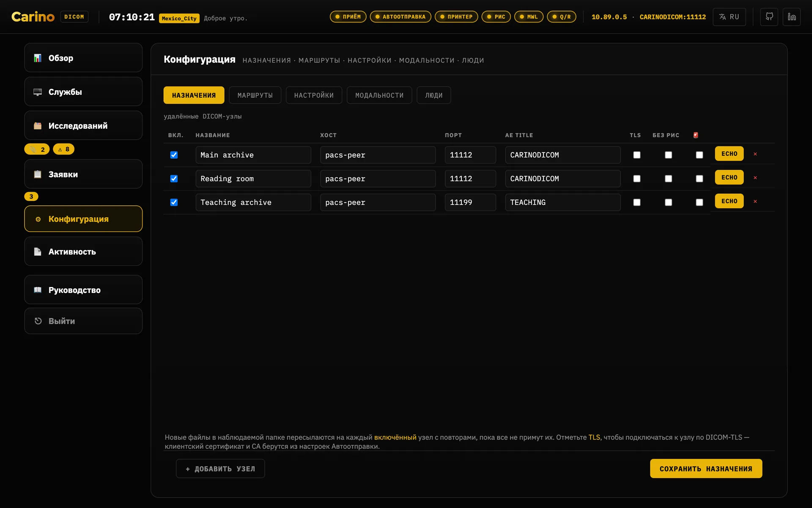Send ECHO to Reading room
812x508 pixels.
[729, 177]
